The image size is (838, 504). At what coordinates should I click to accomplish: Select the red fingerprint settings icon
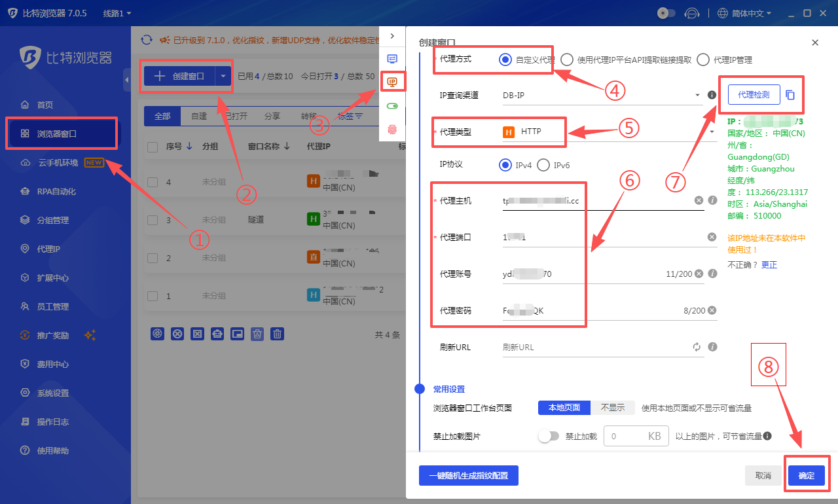[x=393, y=130]
